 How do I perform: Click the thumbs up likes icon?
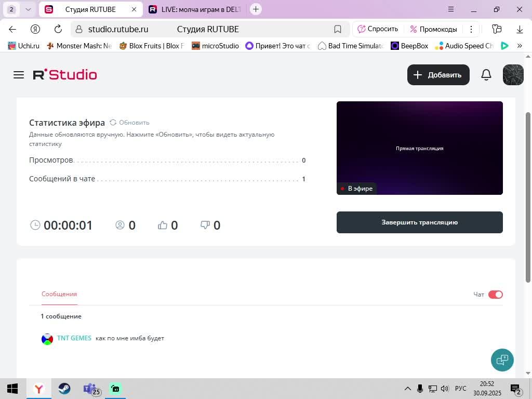coord(163,225)
